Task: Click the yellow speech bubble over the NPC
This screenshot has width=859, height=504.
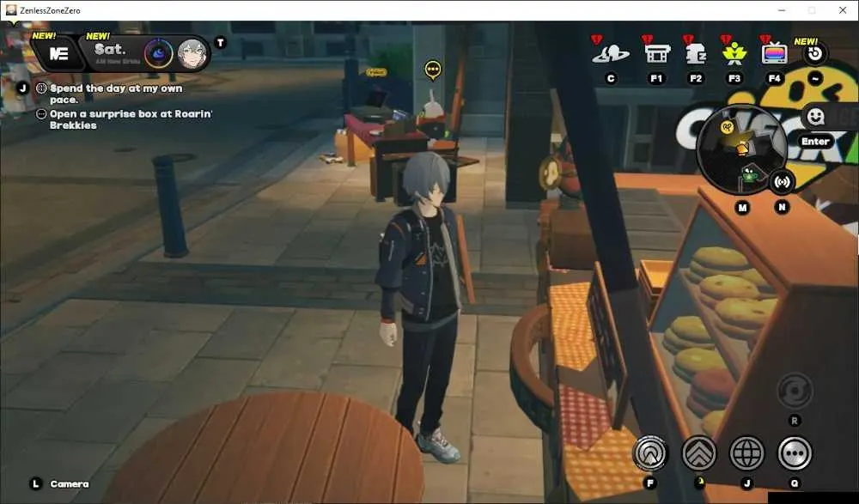Action: [433, 70]
